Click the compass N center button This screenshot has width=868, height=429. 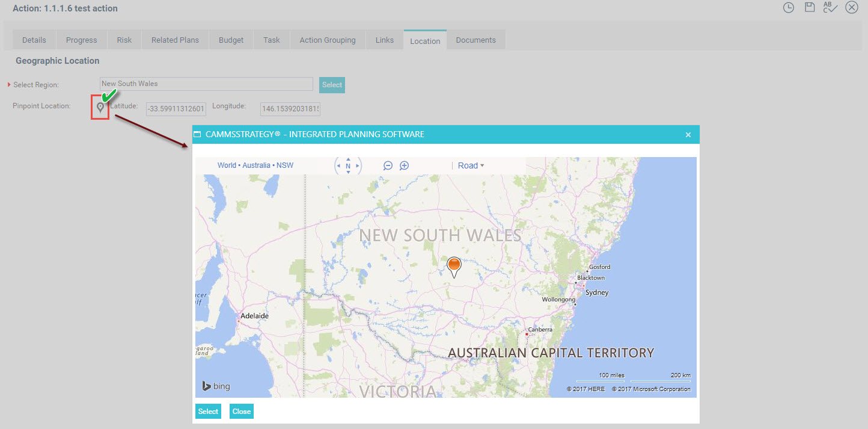pos(348,165)
